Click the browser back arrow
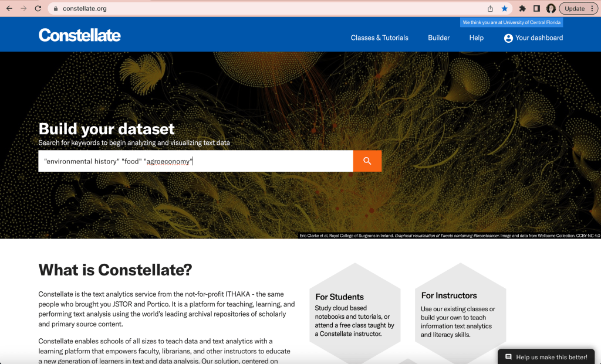This screenshot has height=364, width=601. click(x=9, y=9)
